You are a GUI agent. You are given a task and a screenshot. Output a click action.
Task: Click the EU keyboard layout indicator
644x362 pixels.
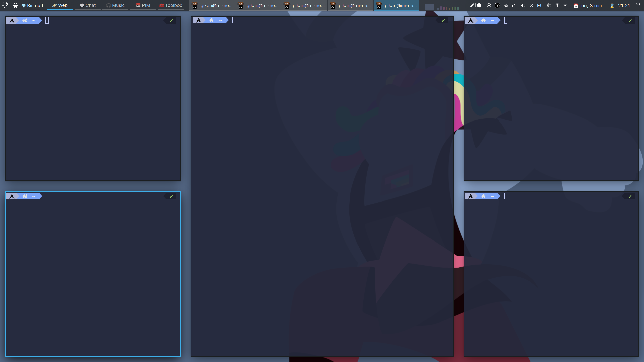[540, 5]
